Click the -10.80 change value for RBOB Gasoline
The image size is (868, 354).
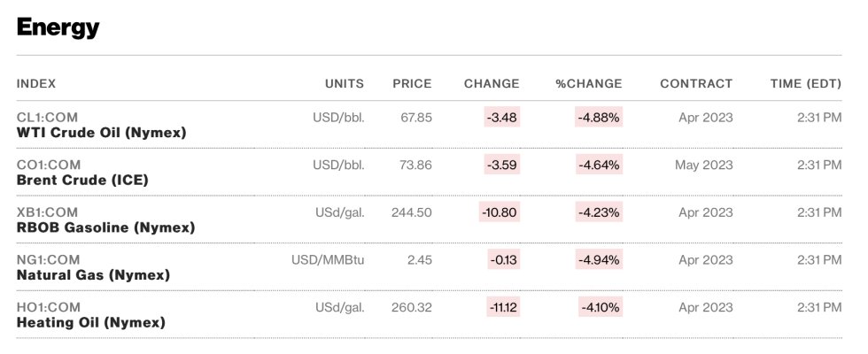coord(500,212)
